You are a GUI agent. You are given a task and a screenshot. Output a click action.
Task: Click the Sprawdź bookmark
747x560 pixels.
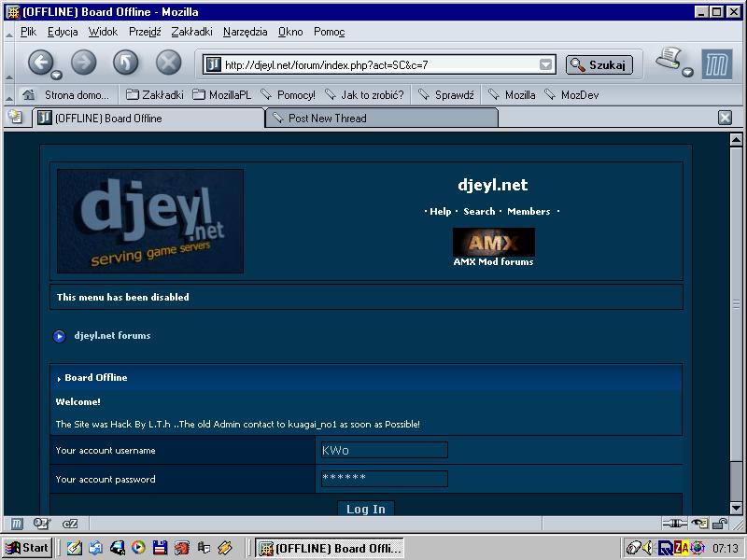tap(446, 95)
